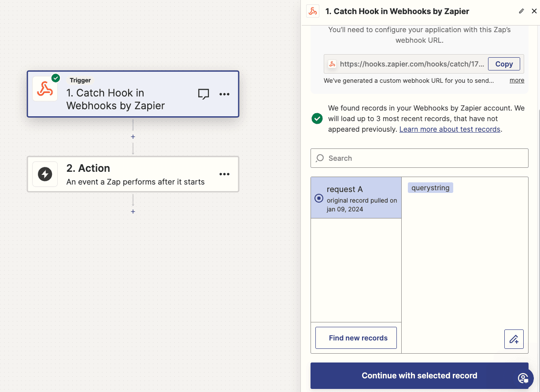Click the edit record pencil-plus icon

(x=514, y=339)
